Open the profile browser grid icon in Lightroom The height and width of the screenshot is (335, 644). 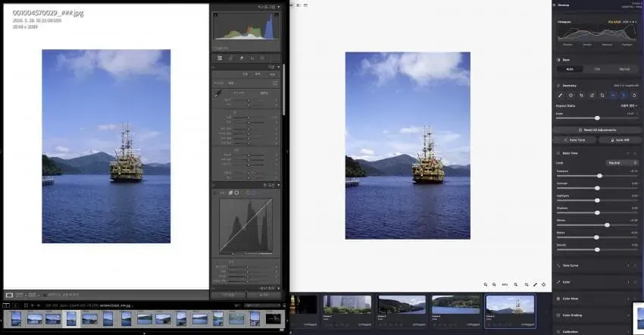coord(275,83)
